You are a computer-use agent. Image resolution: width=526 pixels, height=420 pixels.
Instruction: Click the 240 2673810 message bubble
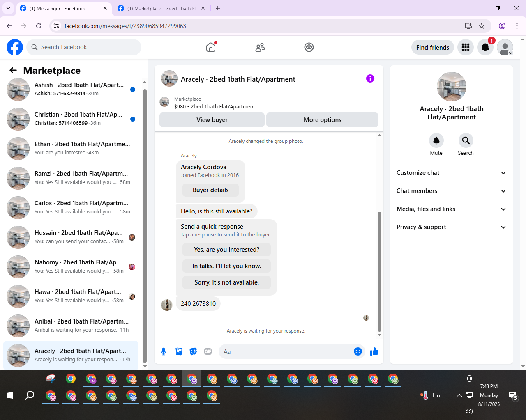tap(198, 304)
